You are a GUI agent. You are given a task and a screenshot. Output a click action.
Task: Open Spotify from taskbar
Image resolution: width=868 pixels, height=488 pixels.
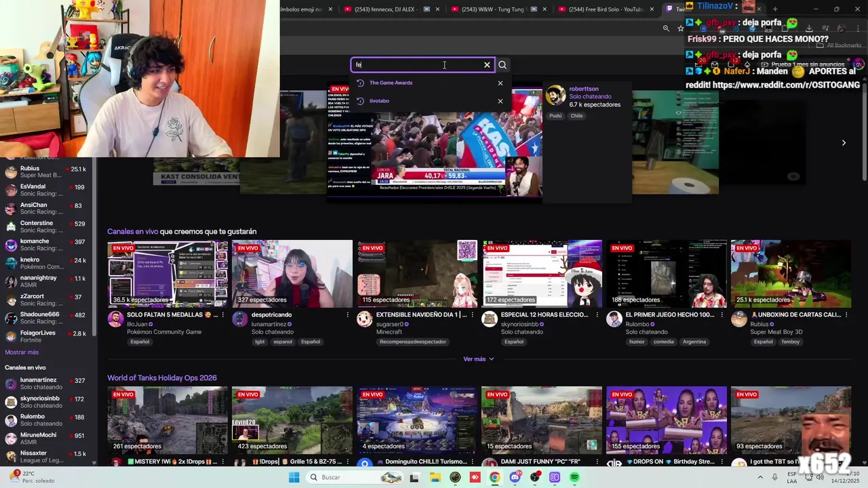click(574, 477)
